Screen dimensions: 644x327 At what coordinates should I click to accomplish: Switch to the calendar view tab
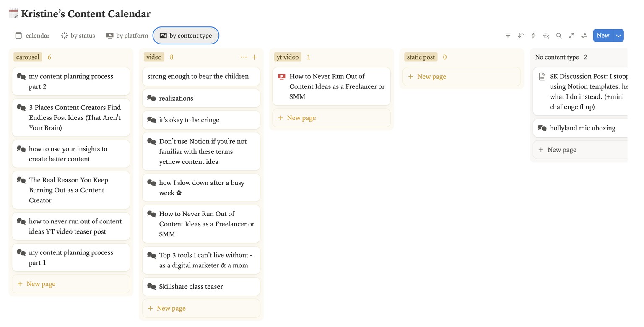32,36
